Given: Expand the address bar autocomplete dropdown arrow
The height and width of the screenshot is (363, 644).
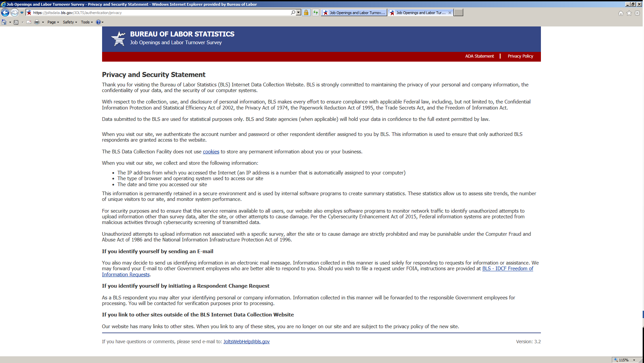Looking at the screenshot, I should [x=299, y=13].
